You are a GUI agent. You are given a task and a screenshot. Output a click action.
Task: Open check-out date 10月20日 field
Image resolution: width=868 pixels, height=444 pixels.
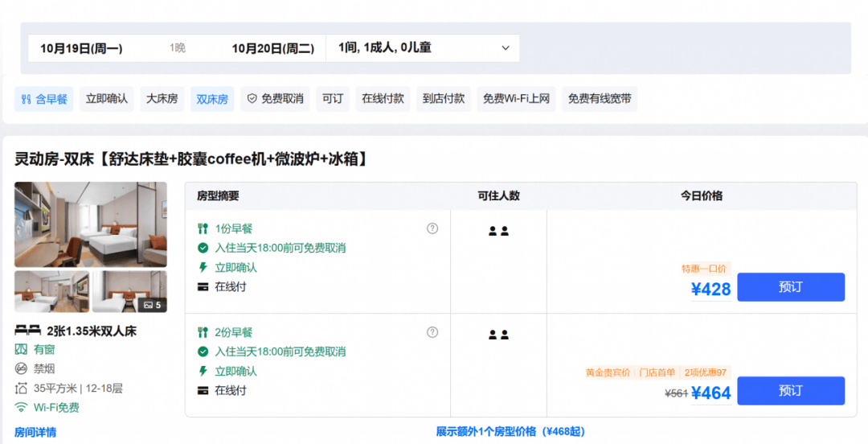click(x=273, y=49)
